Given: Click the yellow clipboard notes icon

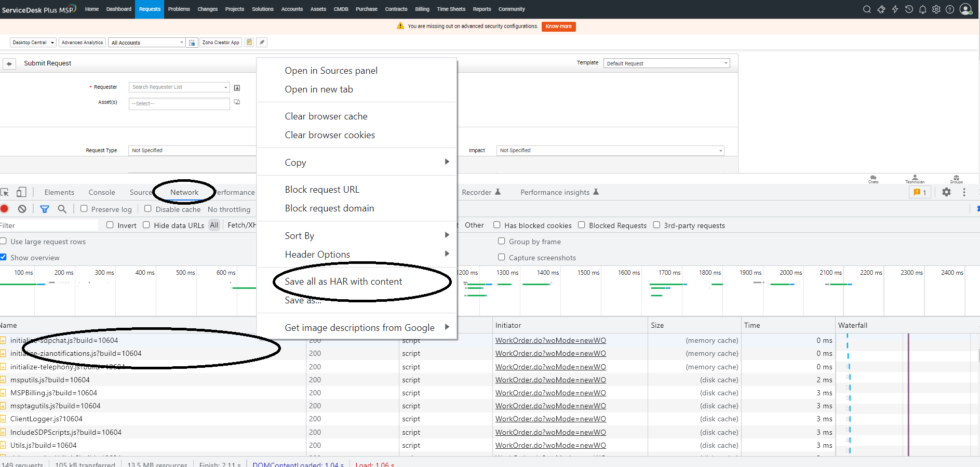Looking at the screenshot, I should click(x=249, y=43).
